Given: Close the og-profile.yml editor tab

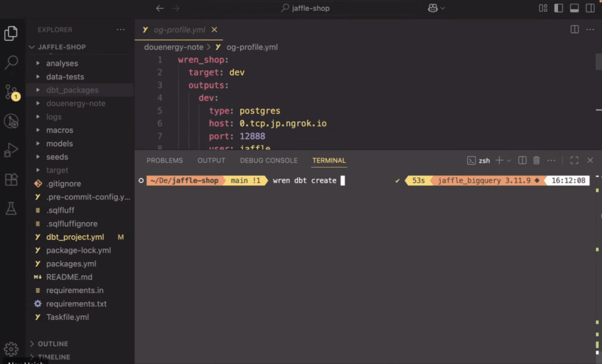Looking at the screenshot, I should [x=214, y=30].
